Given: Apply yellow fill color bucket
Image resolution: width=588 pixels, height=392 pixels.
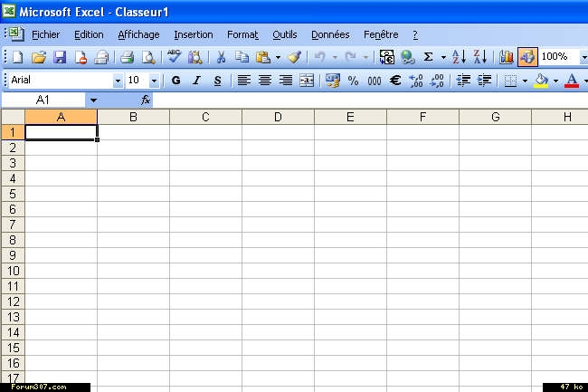Looking at the screenshot, I should tap(541, 81).
